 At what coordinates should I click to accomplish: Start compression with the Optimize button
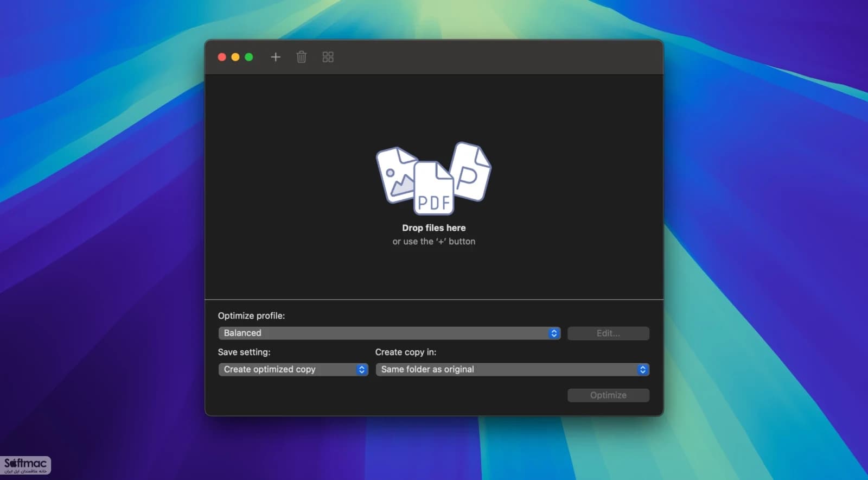608,395
